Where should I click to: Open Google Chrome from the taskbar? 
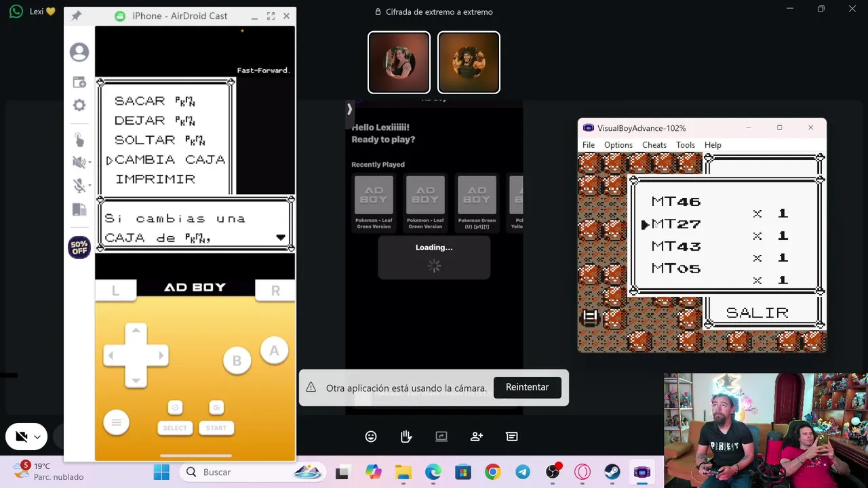(493, 472)
